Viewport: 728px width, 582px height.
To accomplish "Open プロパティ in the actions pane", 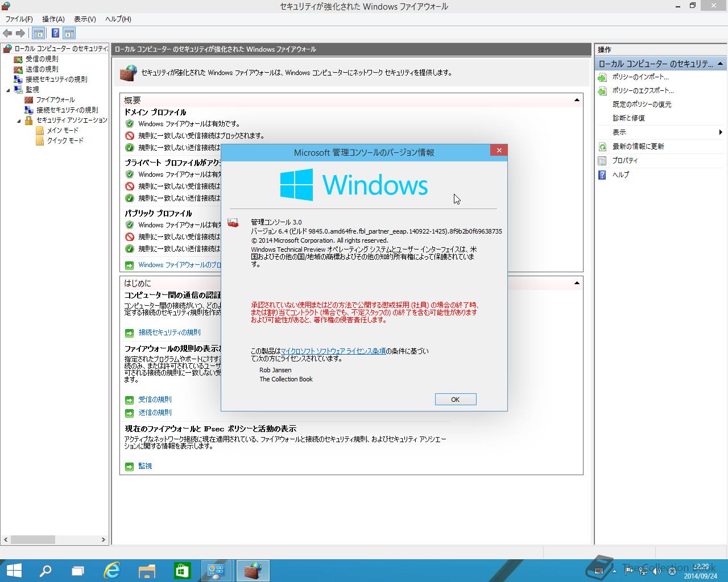I will [625, 161].
